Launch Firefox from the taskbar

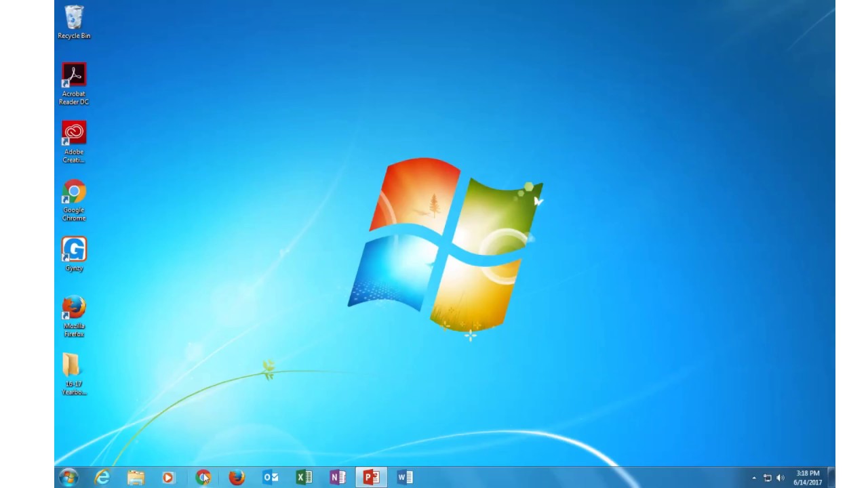click(236, 477)
